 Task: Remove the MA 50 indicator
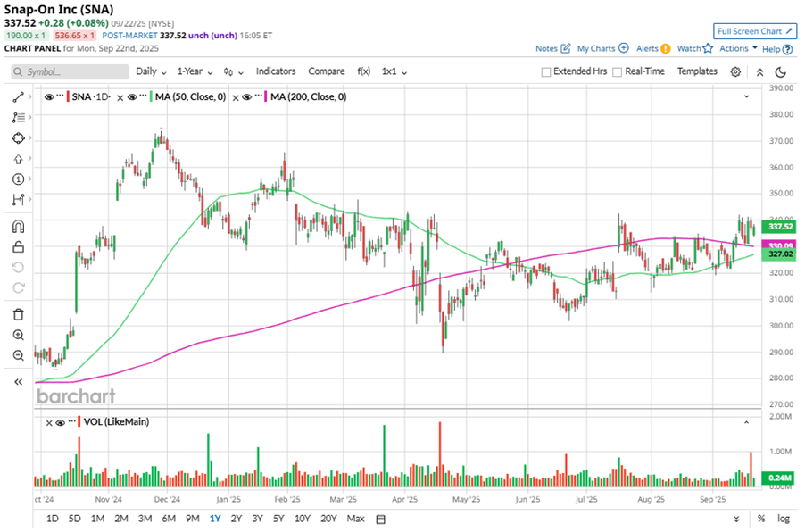tap(120, 97)
